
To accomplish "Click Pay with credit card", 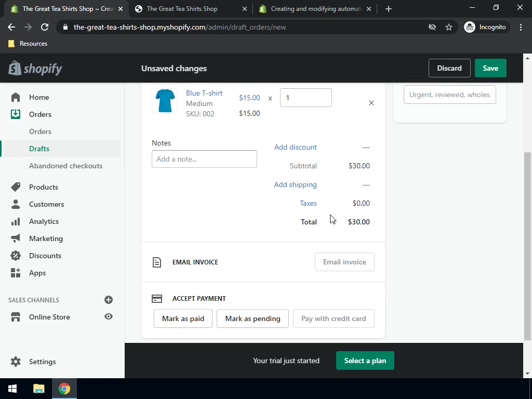I will coord(334,318).
